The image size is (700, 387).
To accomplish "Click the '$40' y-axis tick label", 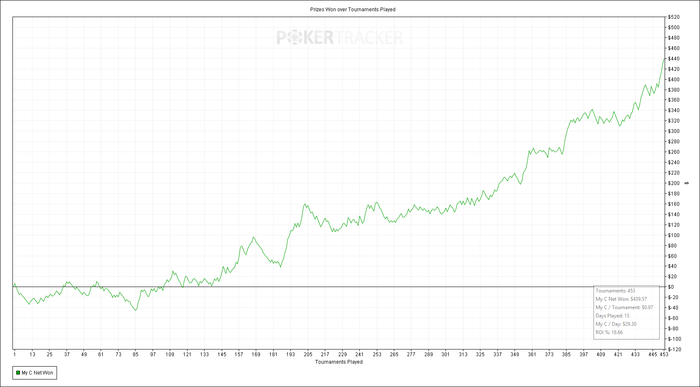I will (x=672, y=266).
